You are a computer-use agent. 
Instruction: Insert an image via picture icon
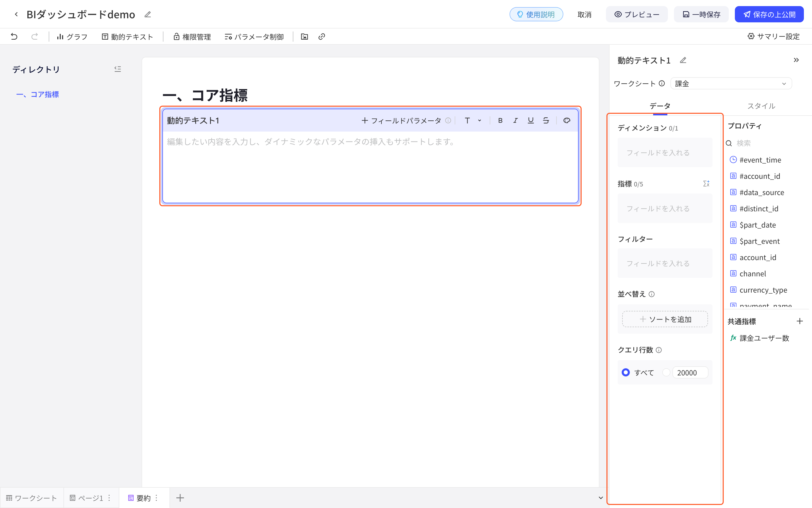(x=304, y=37)
